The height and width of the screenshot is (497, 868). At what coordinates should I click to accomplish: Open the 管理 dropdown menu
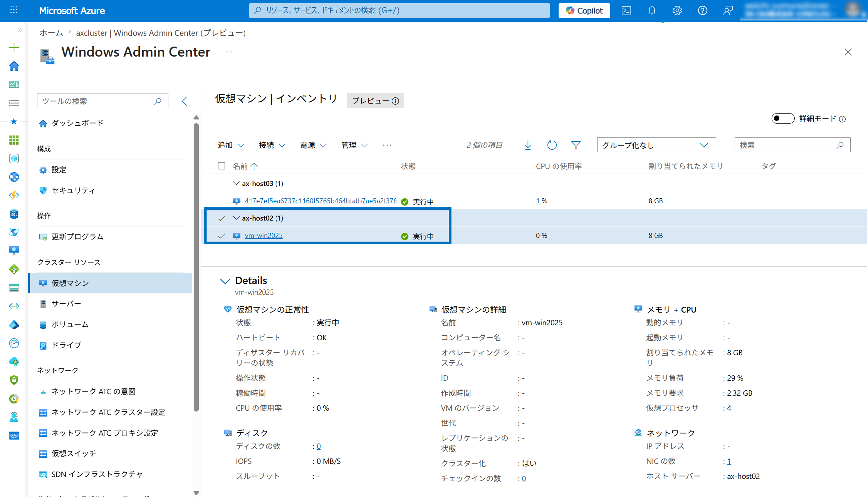tap(354, 145)
